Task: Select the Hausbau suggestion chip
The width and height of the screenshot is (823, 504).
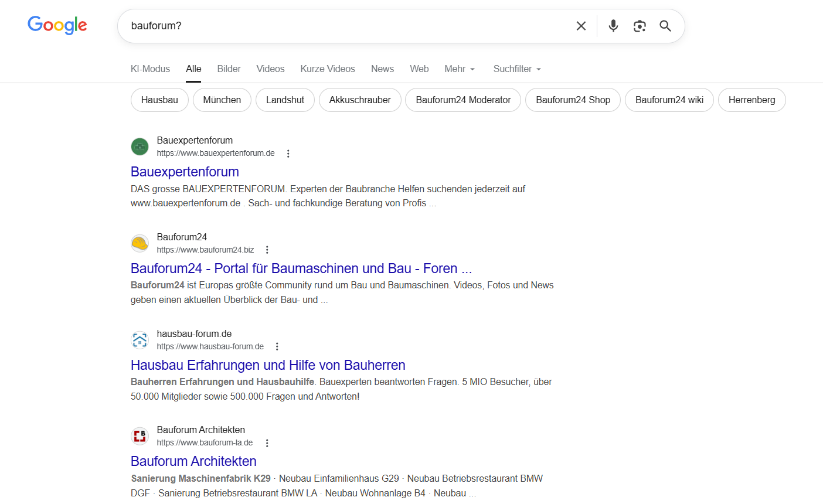Action: pos(159,100)
